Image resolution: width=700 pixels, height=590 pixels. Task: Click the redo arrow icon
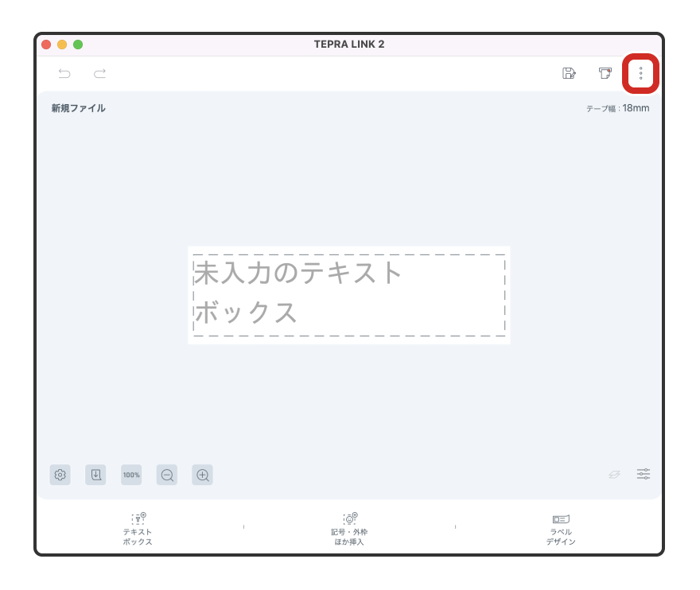click(x=99, y=74)
